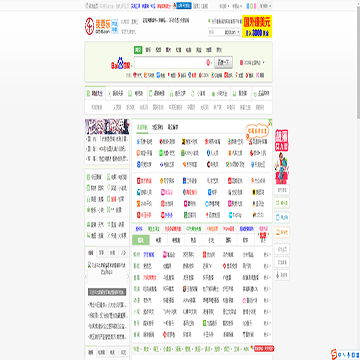Click the orange cloud-shaped badge above the sites grid
The image size is (360, 360).
[257, 131]
